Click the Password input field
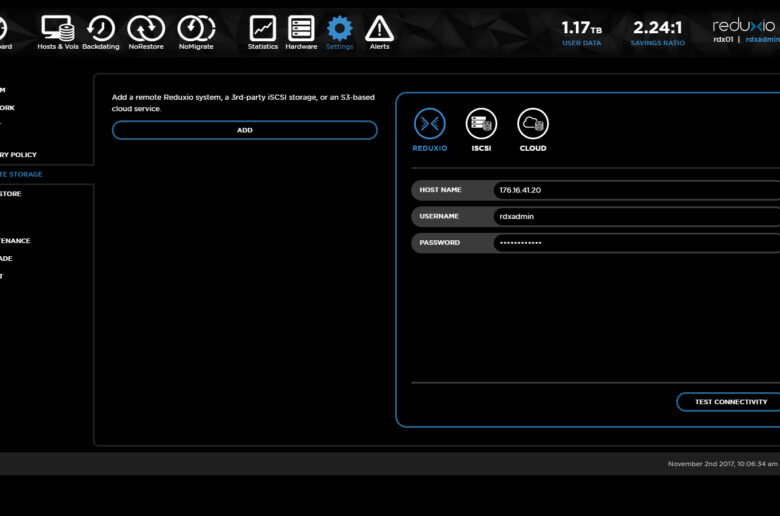780x516 pixels. pos(637,243)
